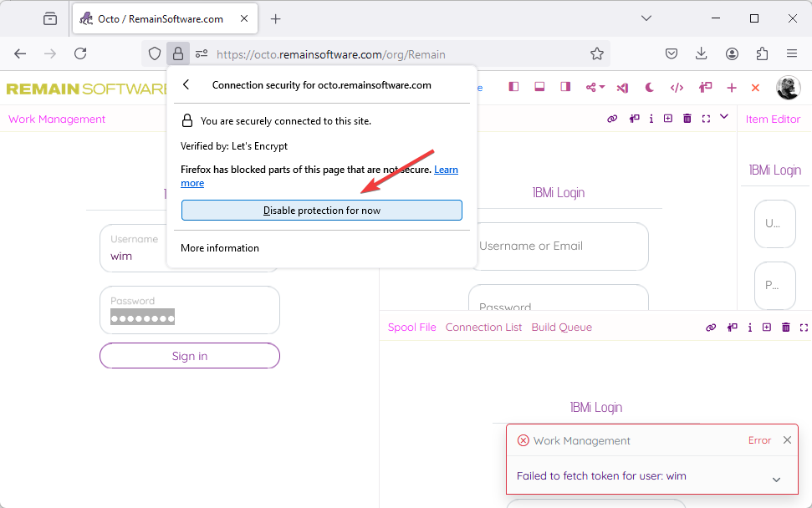
Task: Open the Build Queue tab
Action: [562, 328]
